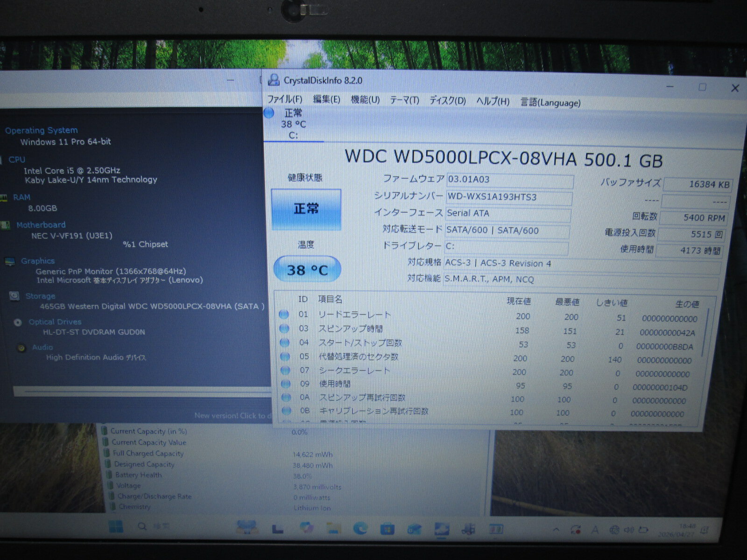Click the RAM icon in Speccy summary
The image size is (747, 560).
point(4,198)
